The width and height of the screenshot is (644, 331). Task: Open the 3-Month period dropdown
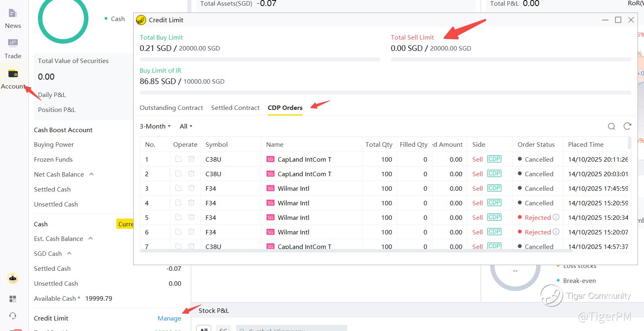(155, 126)
